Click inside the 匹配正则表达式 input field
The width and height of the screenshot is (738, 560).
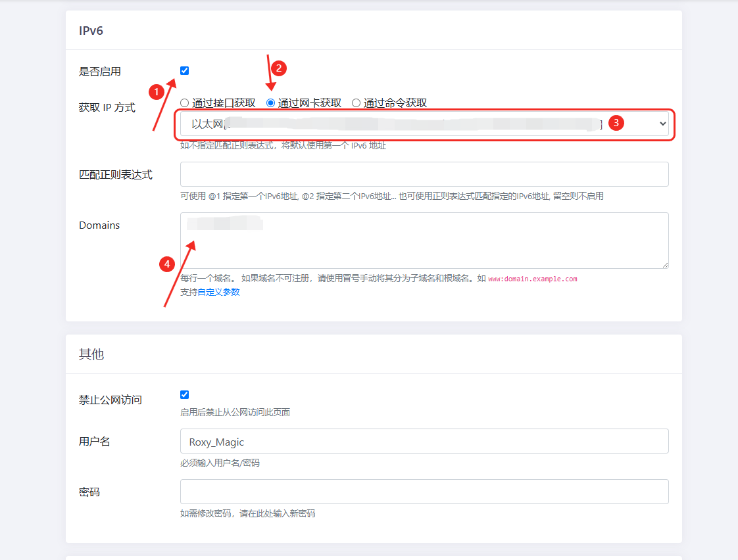point(424,174)
